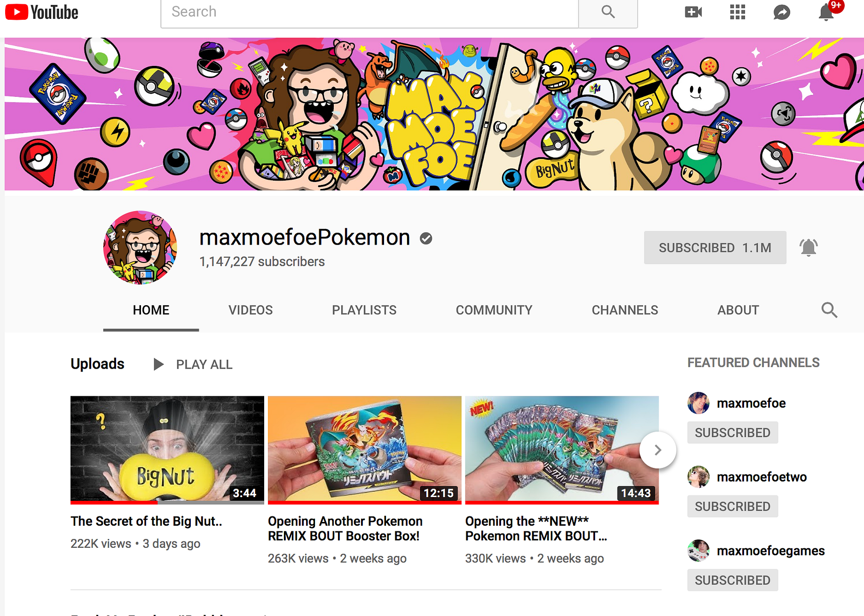Image resolution: width=864 pixels, height=616 pixels.
Task: Open the Big Nut video thumbnail
Action: (x=167, y=450)
